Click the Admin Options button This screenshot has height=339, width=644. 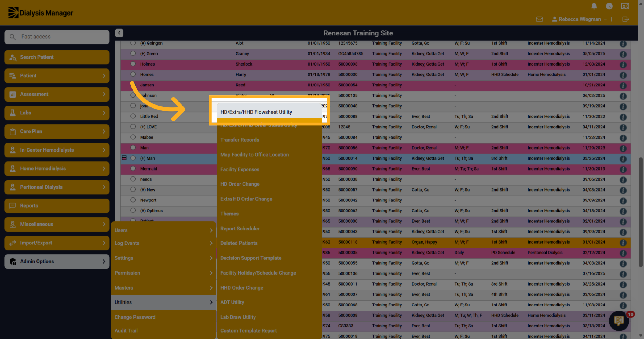57,261
